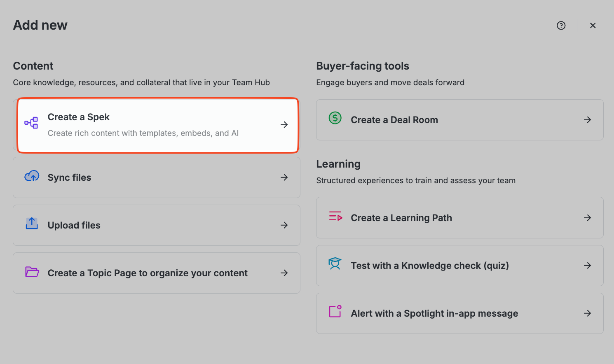Click the cloud sync icon
The image size is (614, 364).
[32, 176]
